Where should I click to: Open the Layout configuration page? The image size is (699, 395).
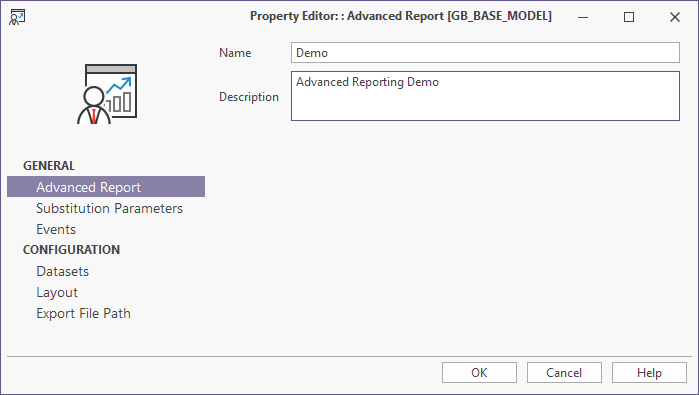(57, 292)
